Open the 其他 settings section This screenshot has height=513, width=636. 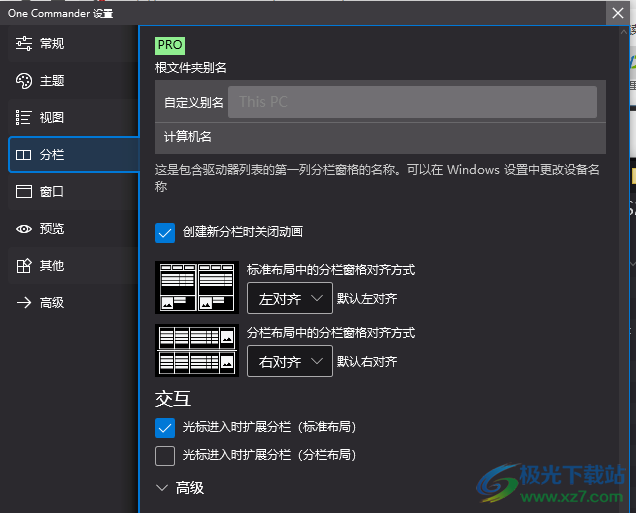point(73,266)
